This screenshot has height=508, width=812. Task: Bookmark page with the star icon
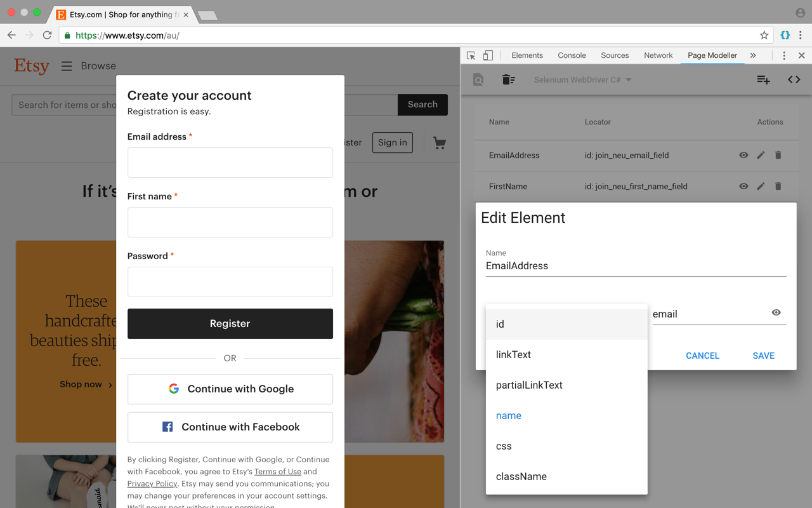[x=764, y=36]
